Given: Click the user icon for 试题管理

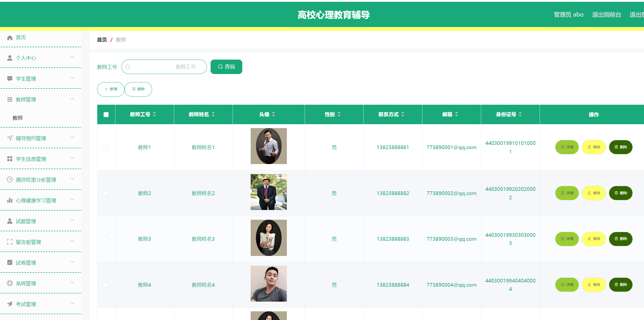Looking at the screenshot, I should (x=10, y=221).
